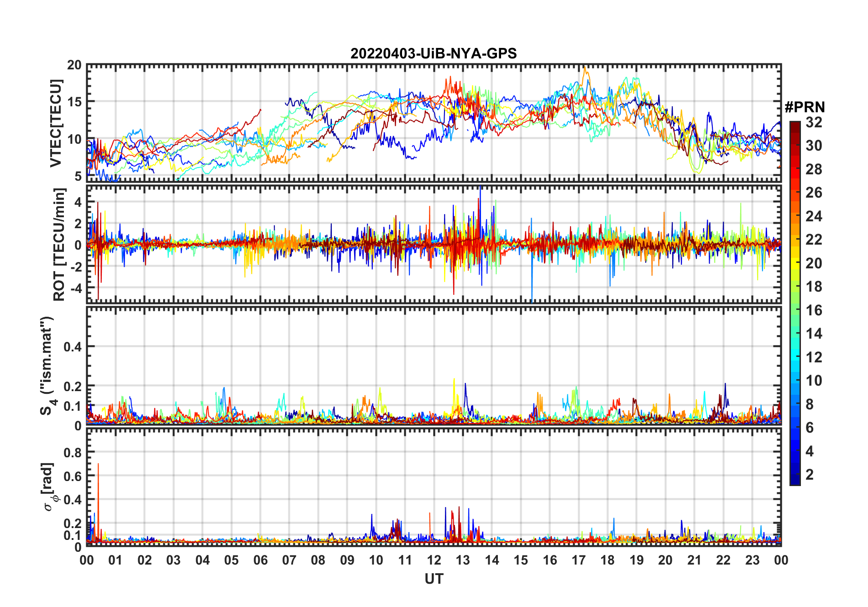Click the VTEC[TECU] y-axis label

[56, 123]
